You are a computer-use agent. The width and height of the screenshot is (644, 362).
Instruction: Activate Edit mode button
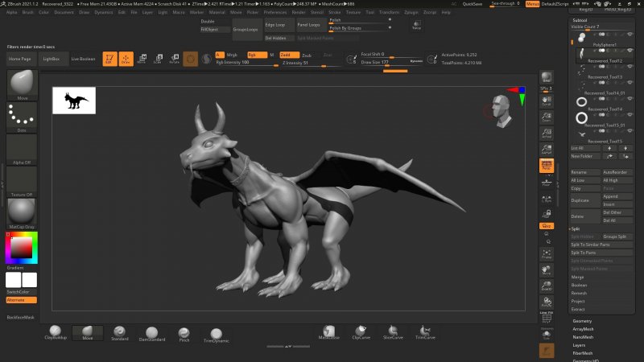(x=109, y=59)
